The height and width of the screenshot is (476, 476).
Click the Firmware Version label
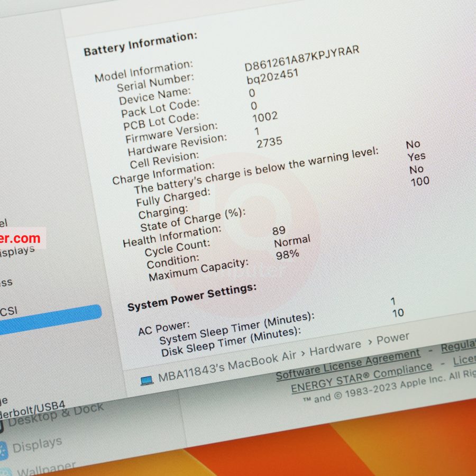(x=171, y=133)
